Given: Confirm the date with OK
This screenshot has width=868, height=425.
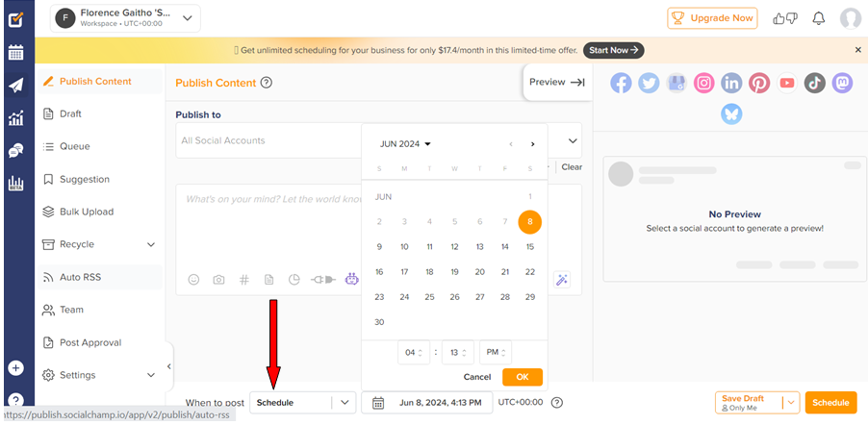Looking at the screenshot, I should point(522,377).
